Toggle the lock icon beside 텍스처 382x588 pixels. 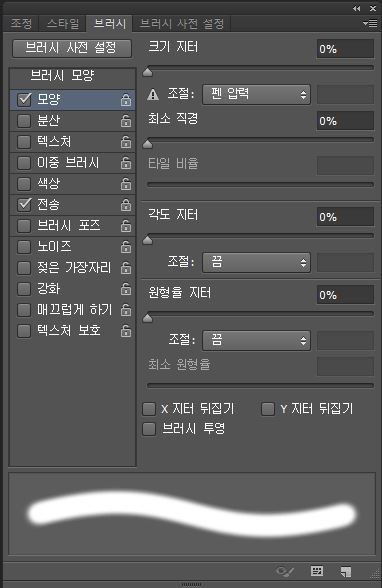pos(126,141)
